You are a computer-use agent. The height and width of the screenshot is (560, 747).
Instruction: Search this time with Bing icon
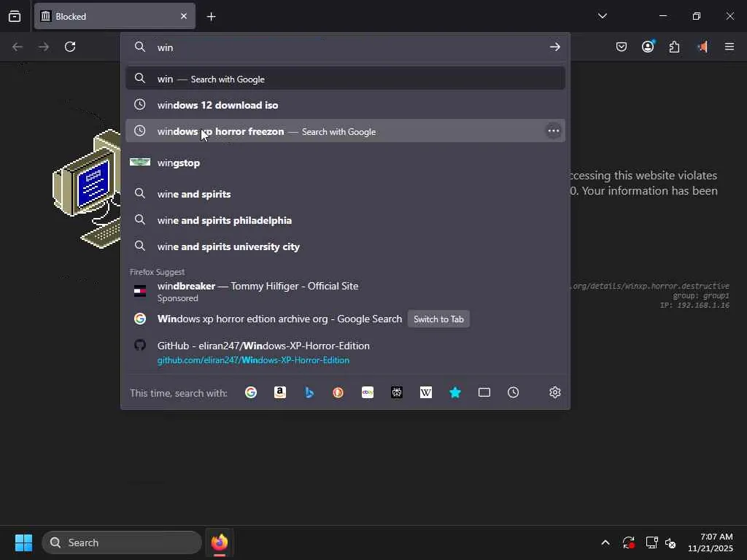309,392
